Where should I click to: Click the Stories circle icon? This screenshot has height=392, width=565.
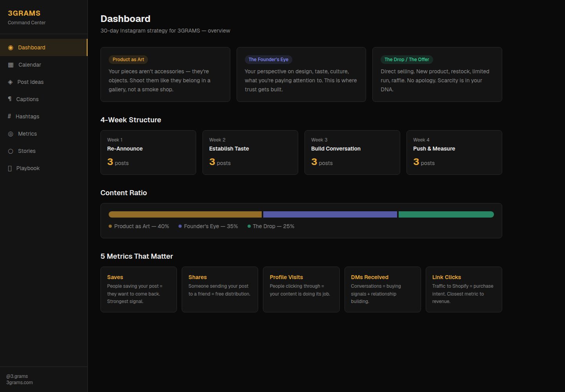[x=11, y=151]
